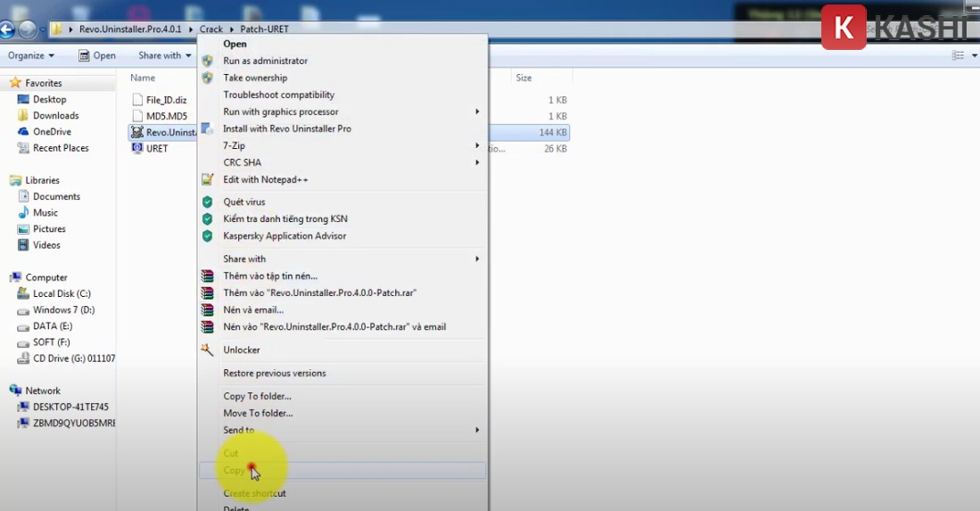Click the Kaspersky shield icon beside Quét virus
Viewport: 980px width, 511px height.
pyautogui.click(x=208, y=202)
